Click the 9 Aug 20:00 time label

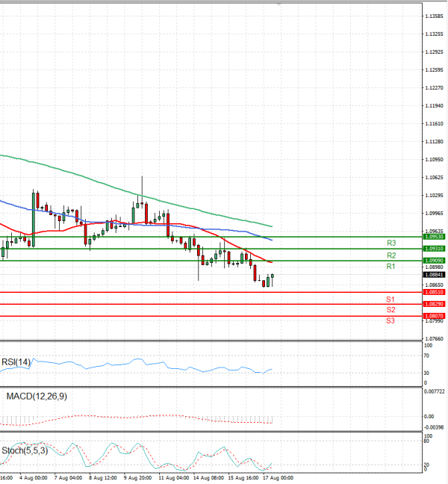pos(137,478)
